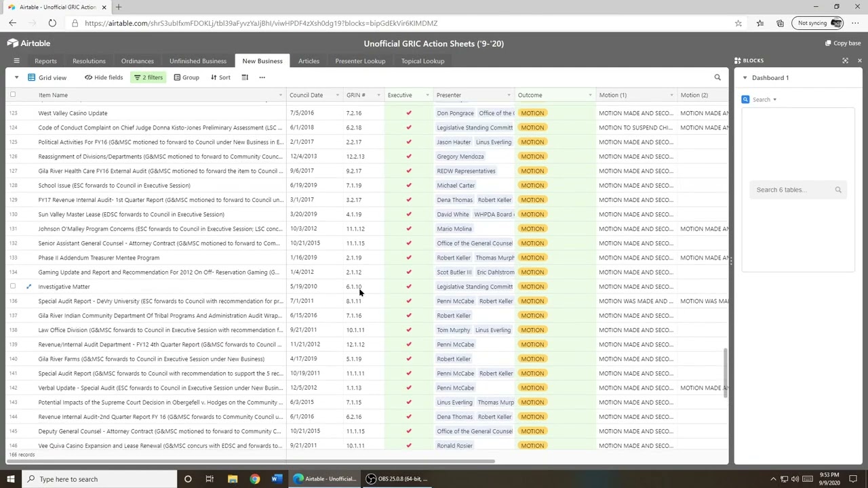The image size is (868, 488).
Task: Click the Search block icon
Action: tap(745, 100)
